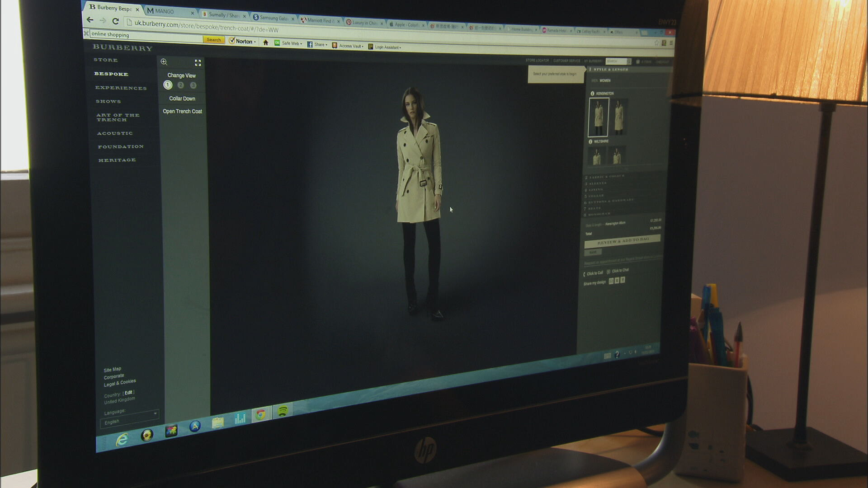Click the toolbar home icon
This screenshot has height=488, width=868.
pos(266,42)
